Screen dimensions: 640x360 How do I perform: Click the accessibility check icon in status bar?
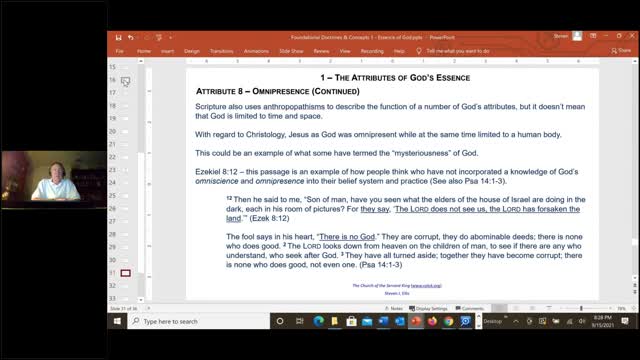[149, 309]
